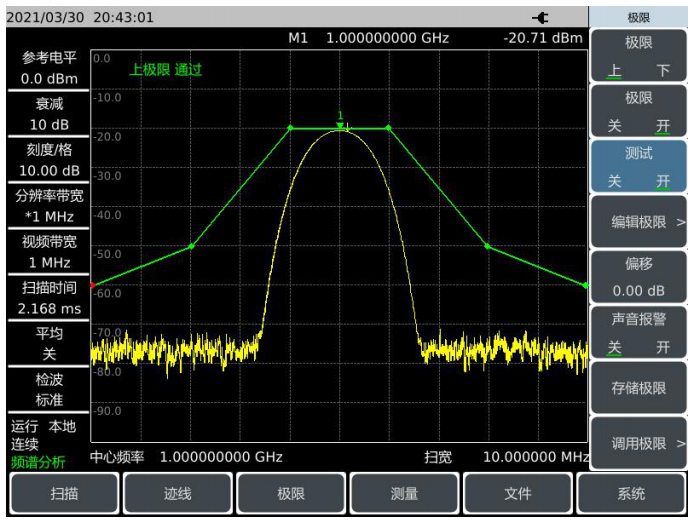
Task: Click the 偏移 0.00 dB softkey
Action: [x=638, y=277]
